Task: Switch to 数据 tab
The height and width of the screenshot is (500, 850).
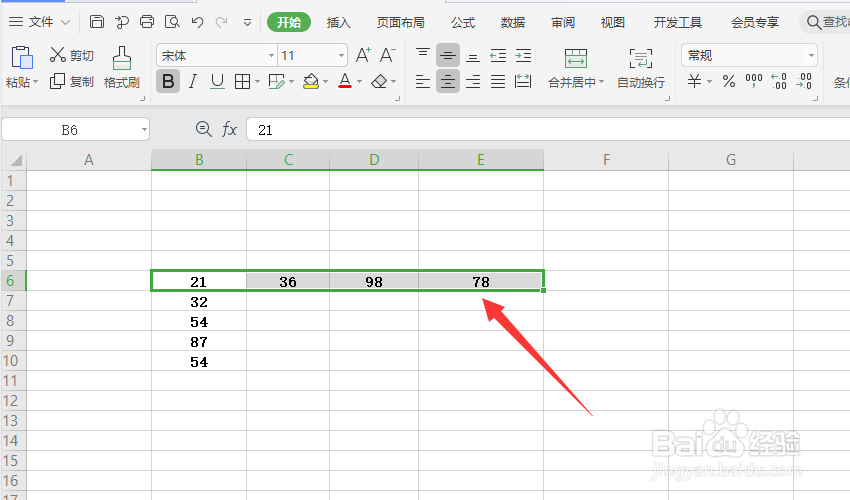Action: point(513,22)
